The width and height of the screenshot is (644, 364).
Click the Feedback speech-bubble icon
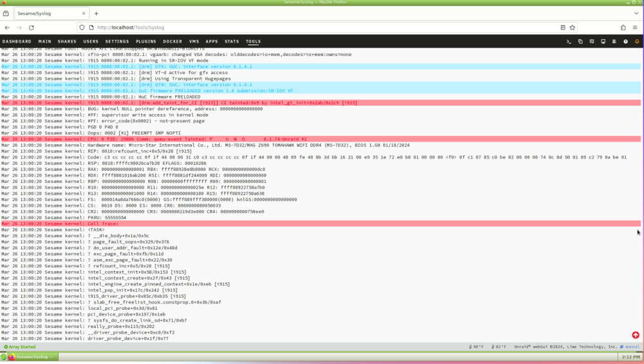[591, 41]
